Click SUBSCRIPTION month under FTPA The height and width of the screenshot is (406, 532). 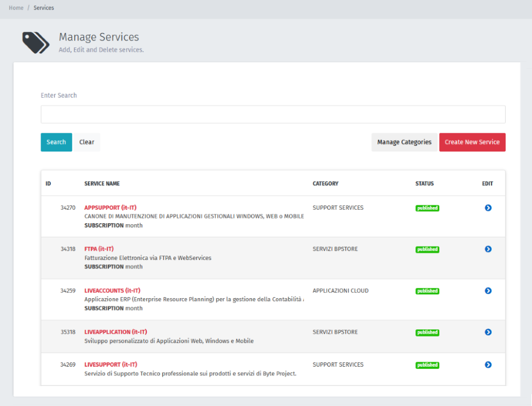pos(113,267)
